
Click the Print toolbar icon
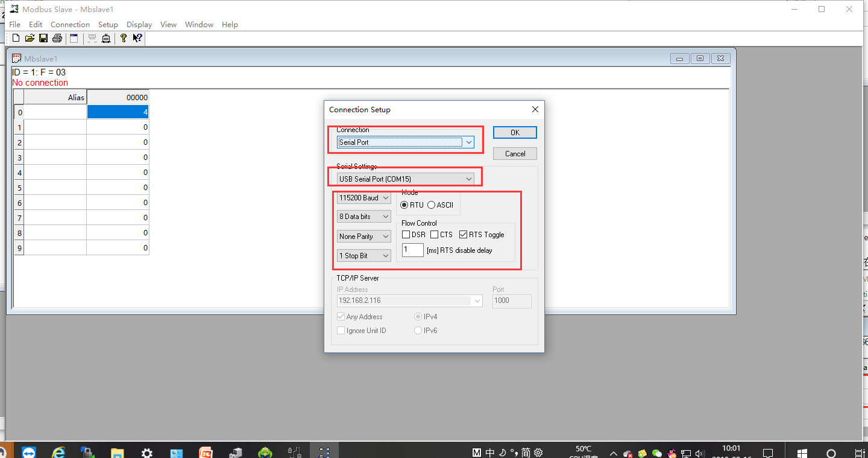(x=57, y=38)
